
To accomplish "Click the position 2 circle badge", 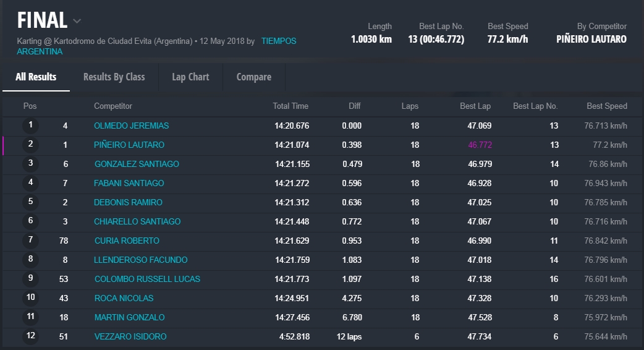I will (31, 145).
